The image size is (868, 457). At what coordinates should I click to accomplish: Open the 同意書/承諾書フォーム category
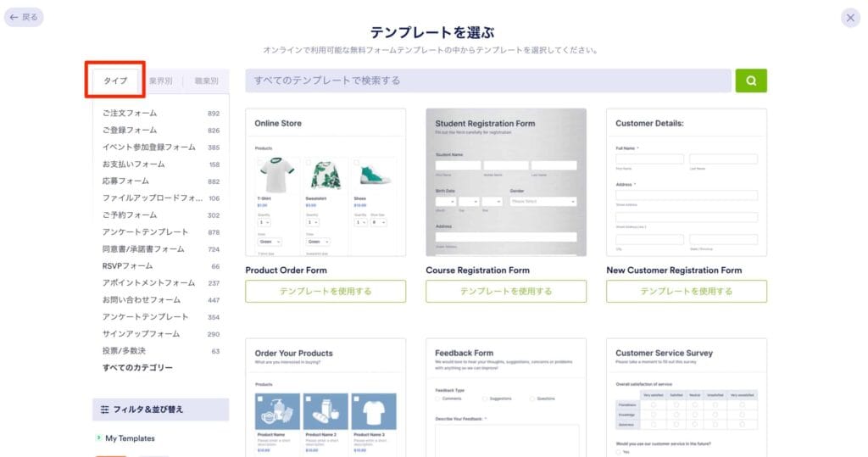point(160,249)
